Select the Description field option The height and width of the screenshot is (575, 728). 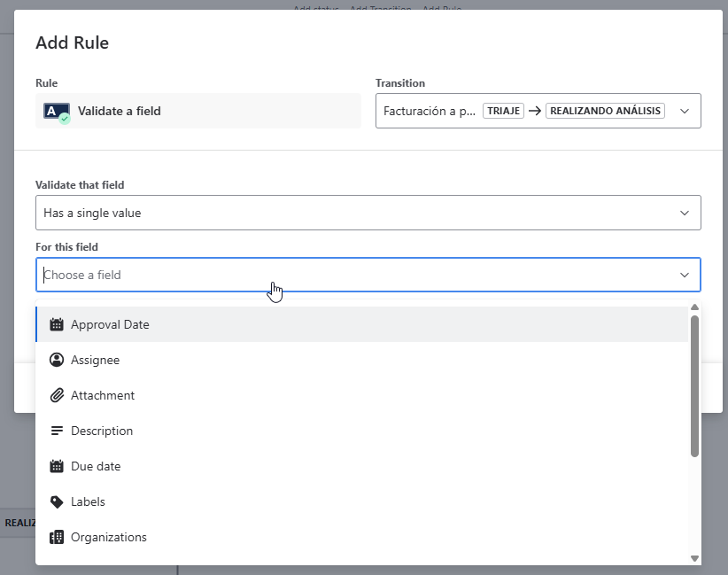pyautogui.click(x=102, y=431)
